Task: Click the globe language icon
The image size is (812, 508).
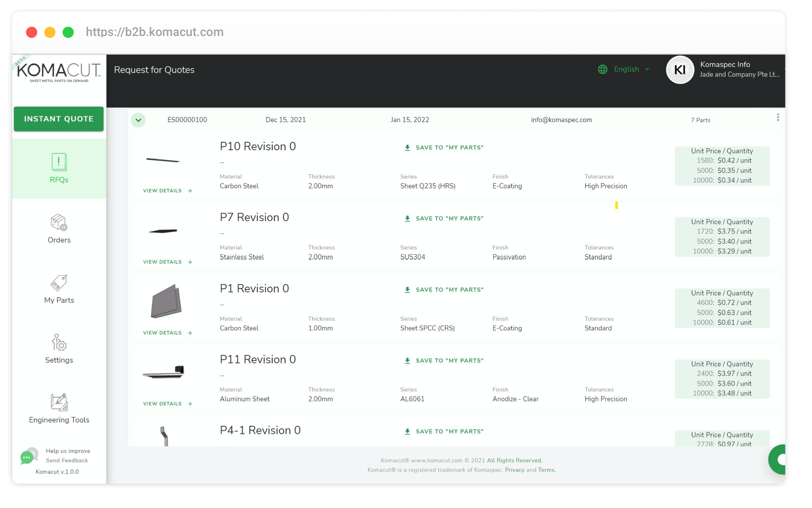Action: pos(602,69)
